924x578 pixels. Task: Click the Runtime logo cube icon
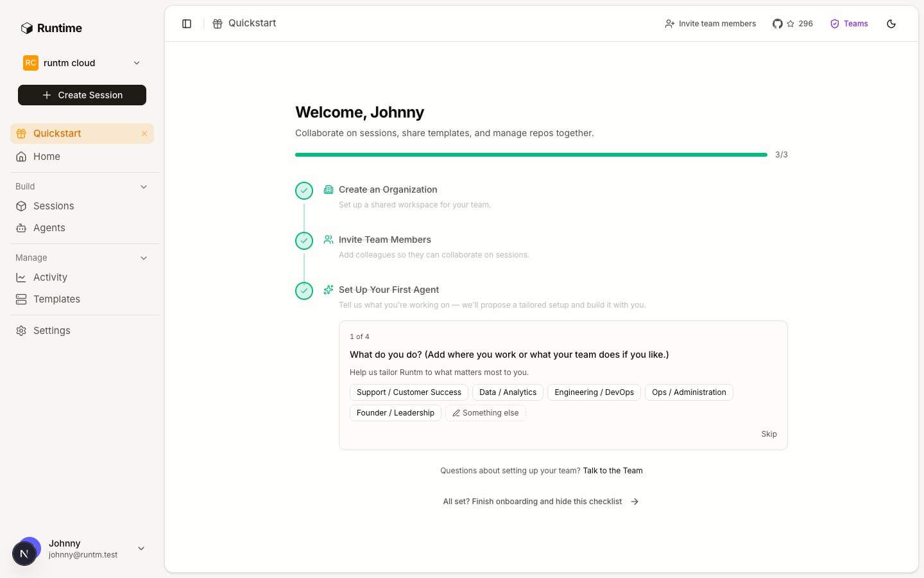pos(26,28)
